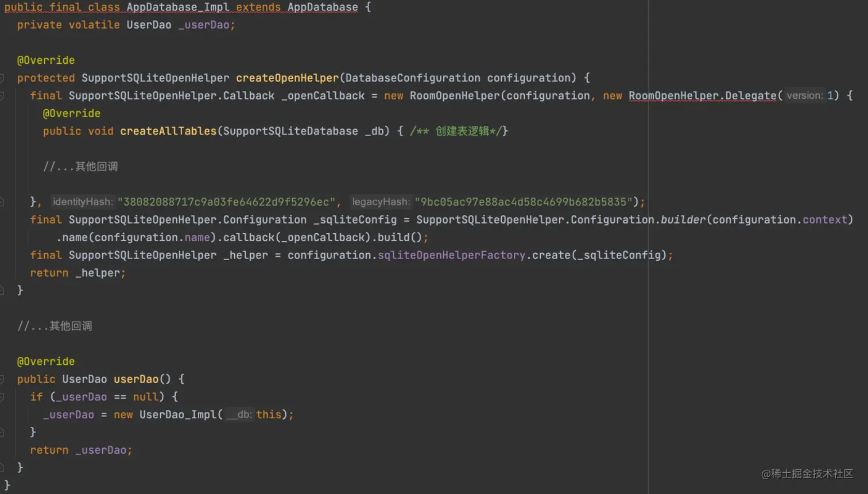Click the 其他回调 comment above userDao method
868x494 pixels.
[55, 326]
